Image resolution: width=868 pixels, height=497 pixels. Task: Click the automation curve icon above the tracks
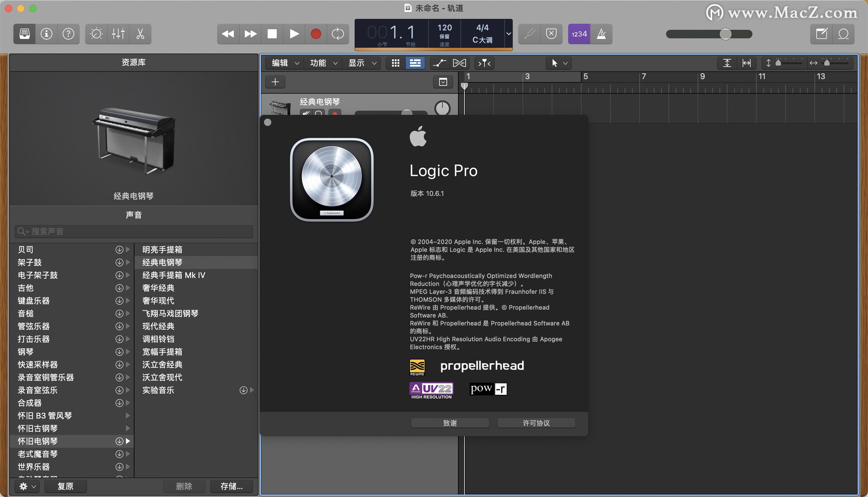point(439,63)
